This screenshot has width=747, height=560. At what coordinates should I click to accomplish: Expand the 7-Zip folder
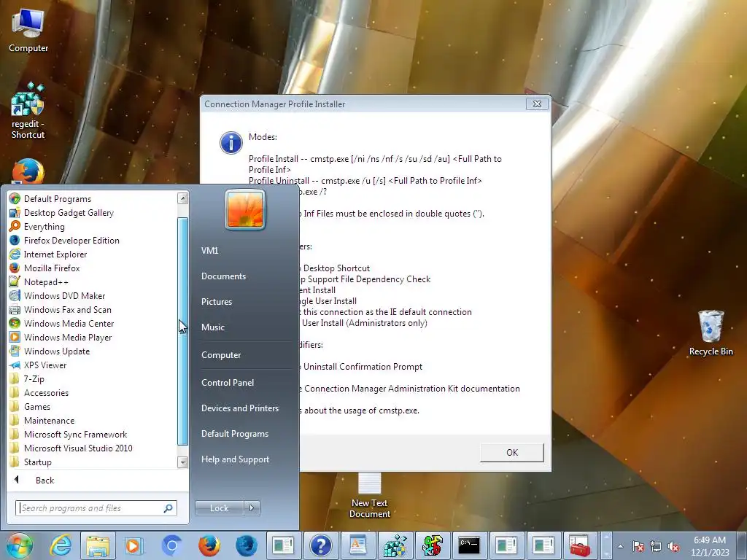tap(34, 378)
